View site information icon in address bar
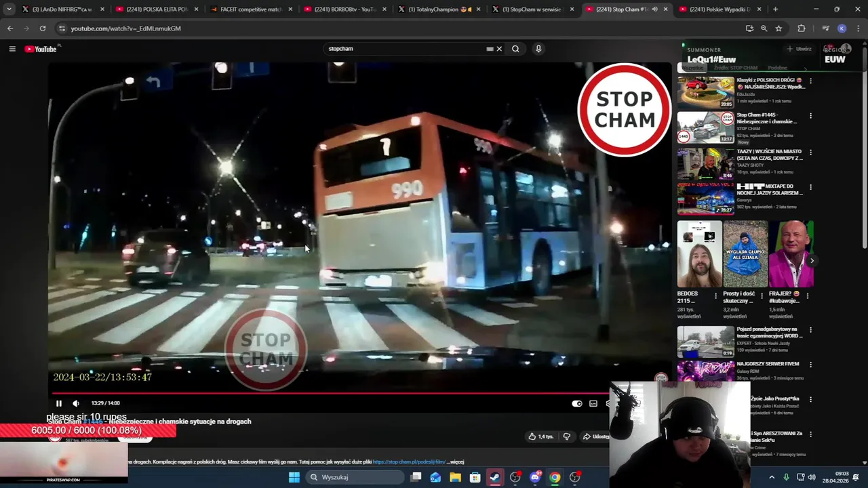 (62, 28)
